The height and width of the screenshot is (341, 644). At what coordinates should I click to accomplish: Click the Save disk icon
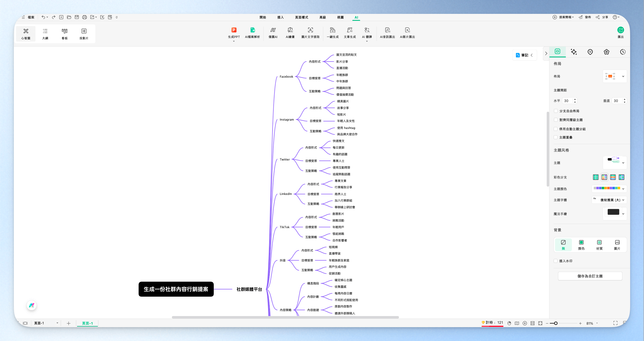[x=77, y=17]
